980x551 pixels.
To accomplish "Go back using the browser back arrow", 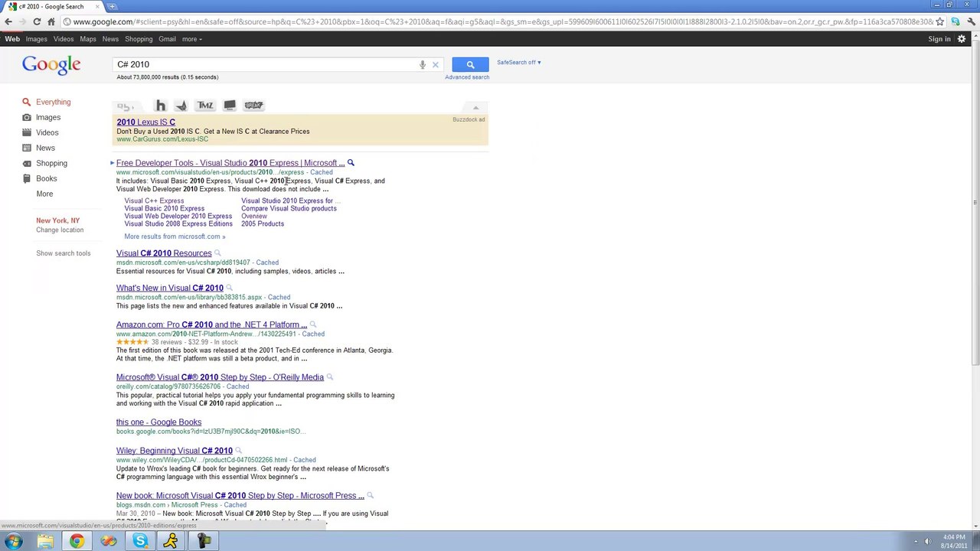I will pos(8,21).
